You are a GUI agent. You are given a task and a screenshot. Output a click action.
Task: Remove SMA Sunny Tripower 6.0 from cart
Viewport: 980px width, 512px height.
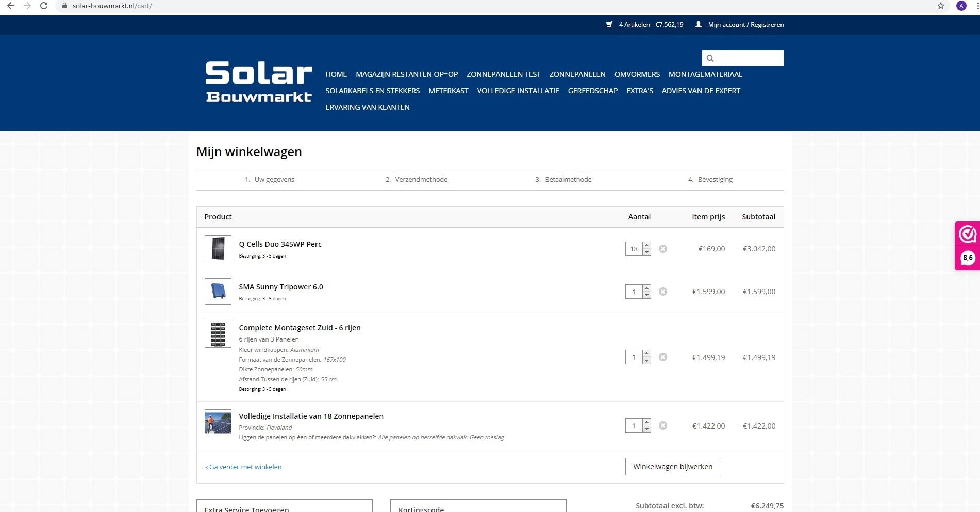point(663,292)
